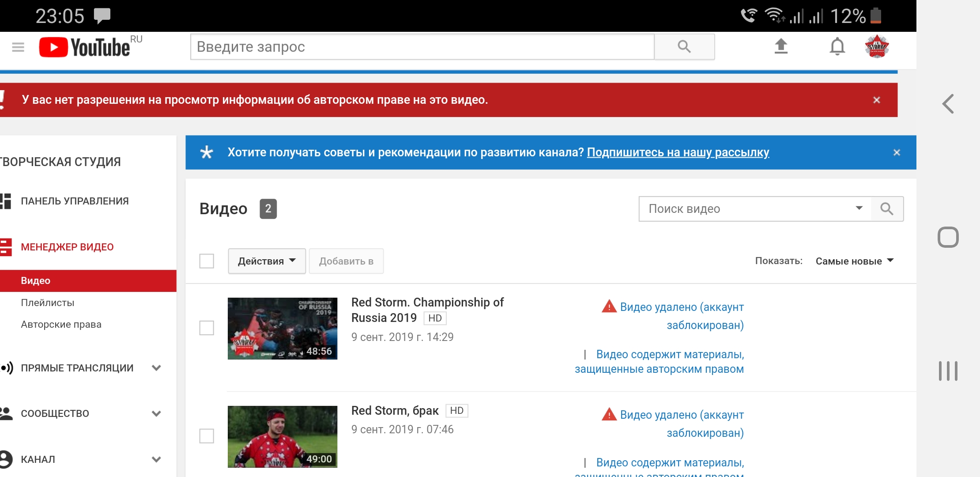This screenshot has width=980, height=477.
Task: Select Менеджер видео menu item
Action: click(x=67, y=246)
